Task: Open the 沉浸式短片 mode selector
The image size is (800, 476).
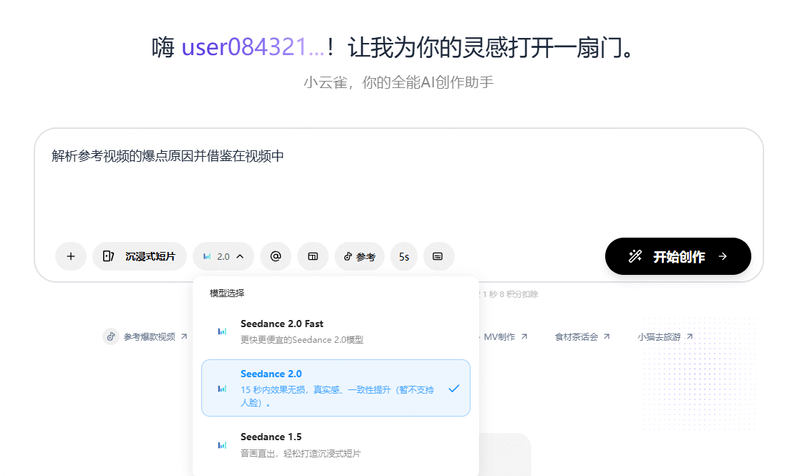Action: click(139, 257)
